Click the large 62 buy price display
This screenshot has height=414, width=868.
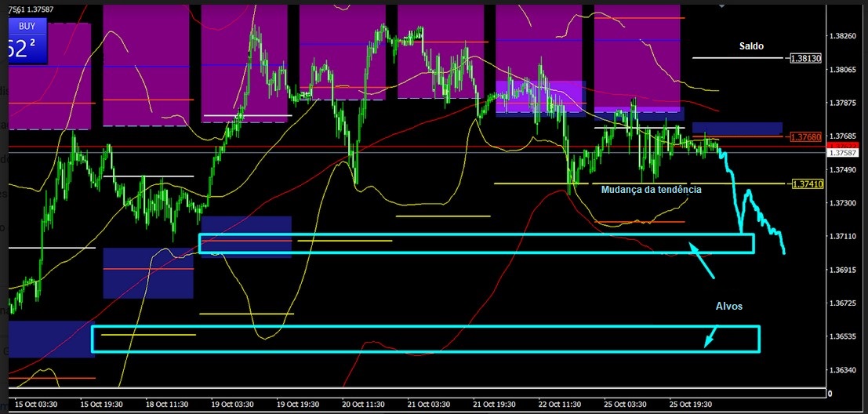click(22, 49)
